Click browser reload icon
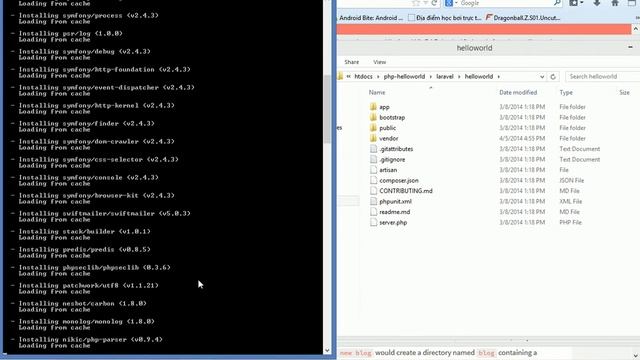Viewport: 640px width, 360px height. [x=434, y=3]
